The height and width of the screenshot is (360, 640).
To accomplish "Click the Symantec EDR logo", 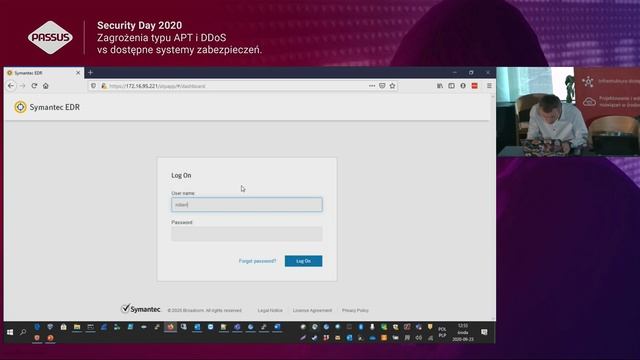I will tap(47, 107).
